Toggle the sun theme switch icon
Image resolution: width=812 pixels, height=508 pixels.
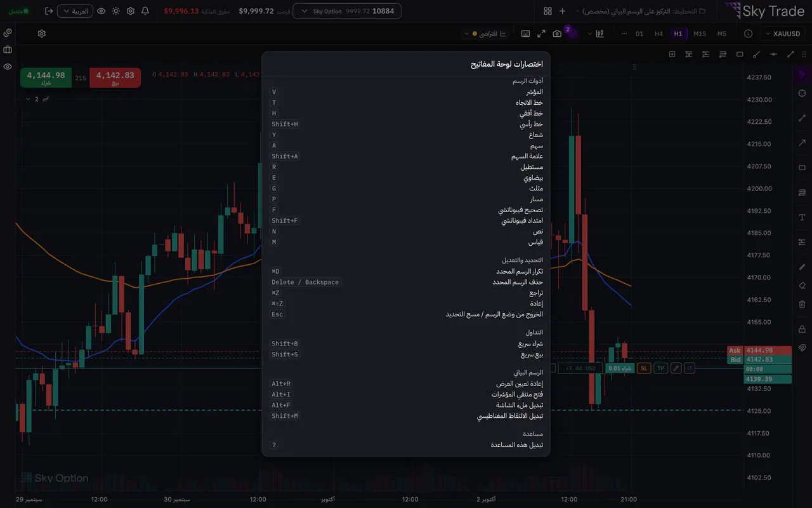pyautogui.click(x=115, y=11)
